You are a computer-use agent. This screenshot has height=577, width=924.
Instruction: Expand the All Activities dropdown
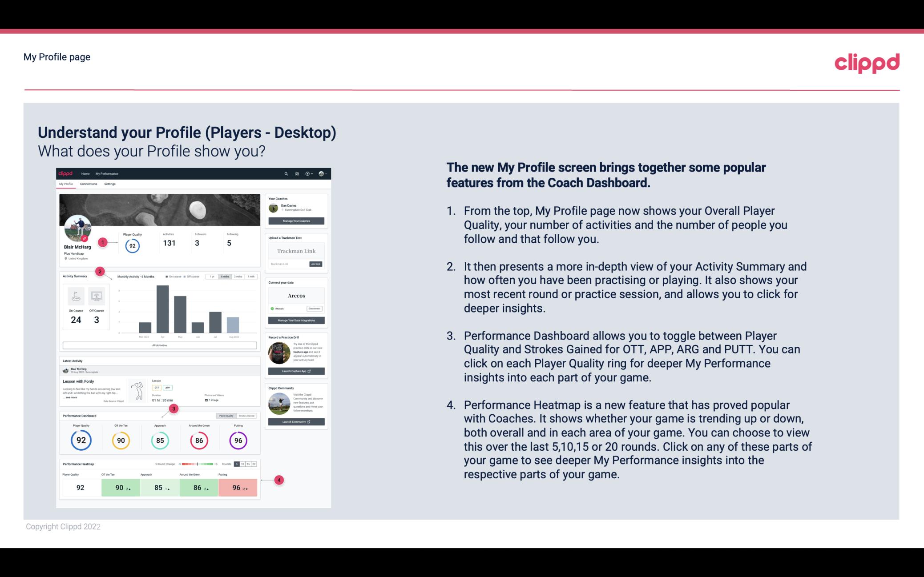coord(160,345)
